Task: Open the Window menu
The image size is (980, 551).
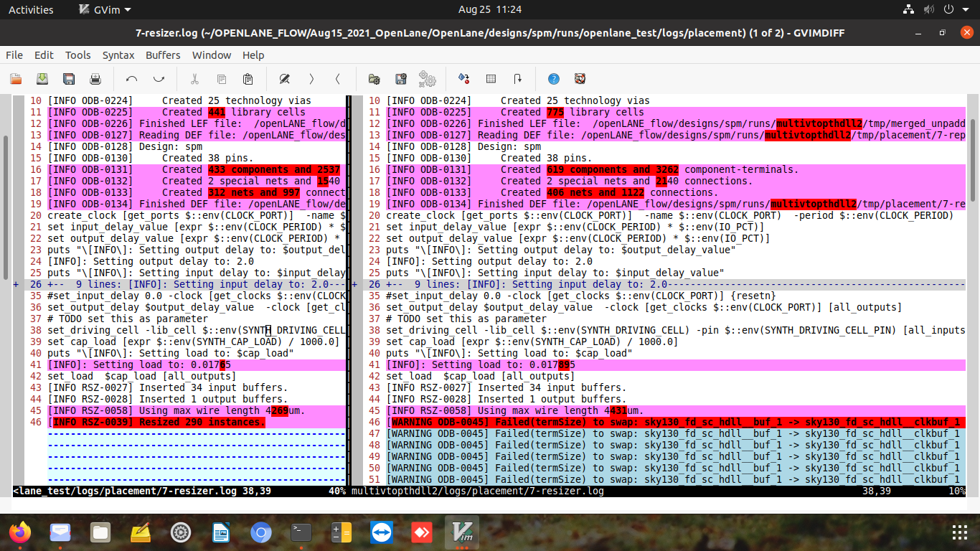Action: pyautogui.click(x=212, y=55)
